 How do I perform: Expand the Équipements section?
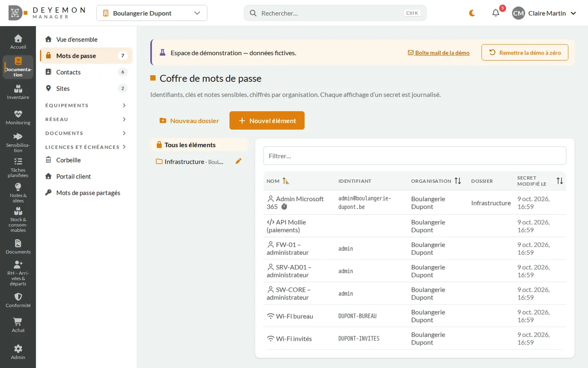(x=86, y=105)
